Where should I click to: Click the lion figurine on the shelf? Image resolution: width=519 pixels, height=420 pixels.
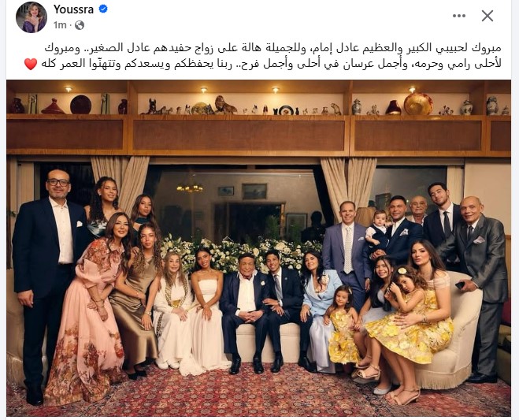coord(225,105)
